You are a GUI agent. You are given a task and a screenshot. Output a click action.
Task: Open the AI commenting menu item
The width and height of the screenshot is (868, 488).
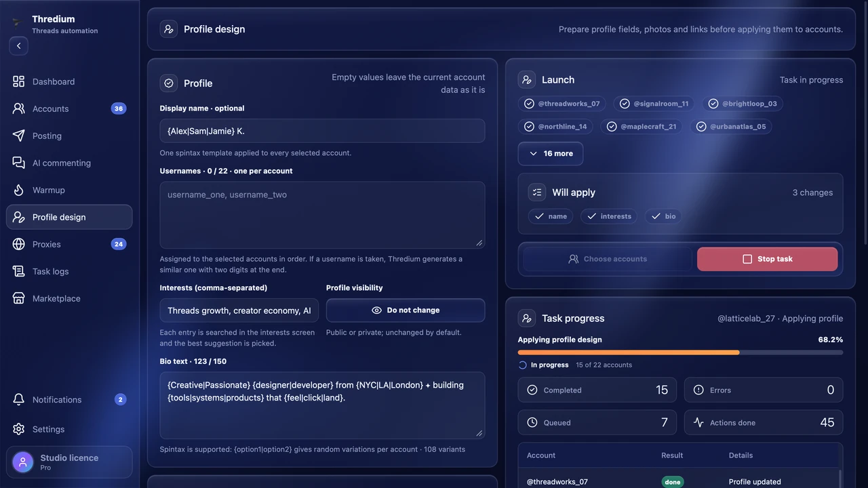[69, 163]
